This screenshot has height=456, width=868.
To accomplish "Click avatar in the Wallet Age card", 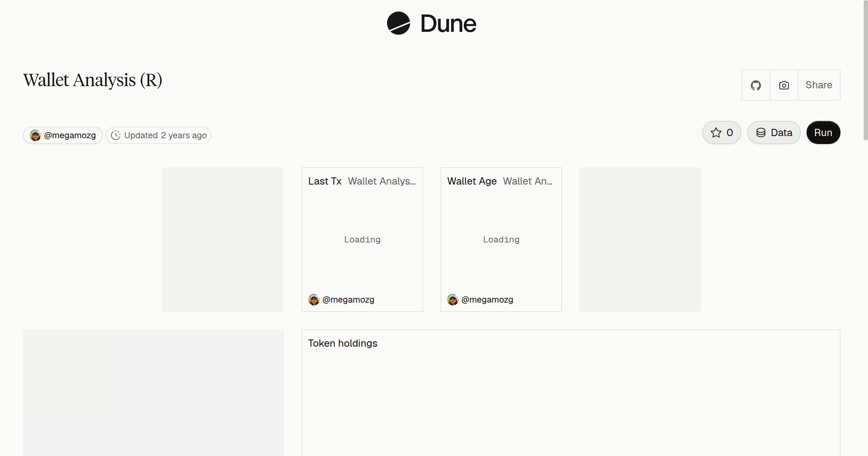I will coord(453,300).
